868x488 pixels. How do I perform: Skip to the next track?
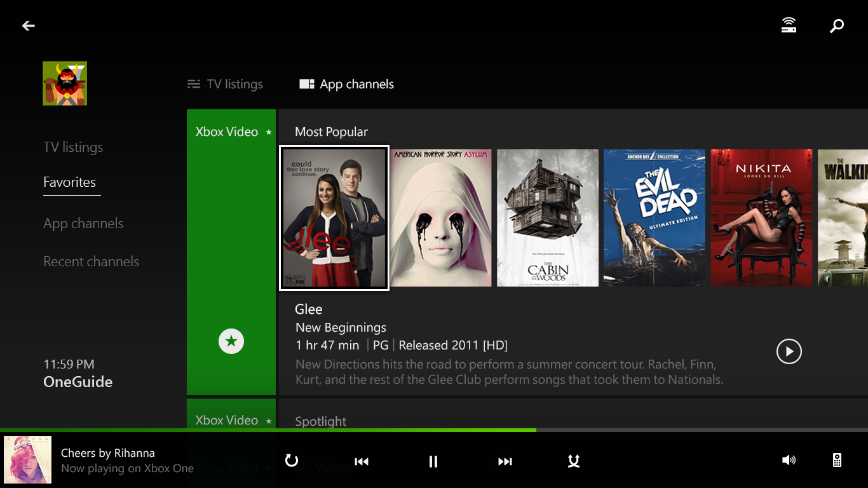coord(505,461)
